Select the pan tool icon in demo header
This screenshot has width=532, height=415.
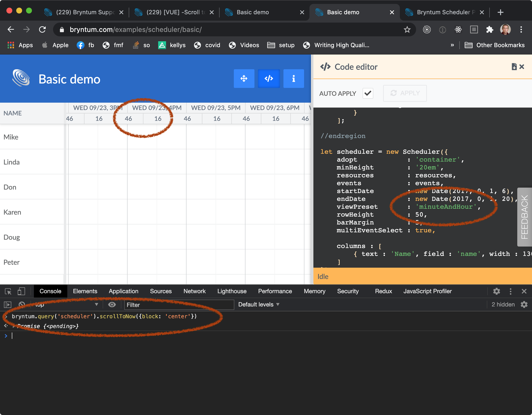pos(244,79)
